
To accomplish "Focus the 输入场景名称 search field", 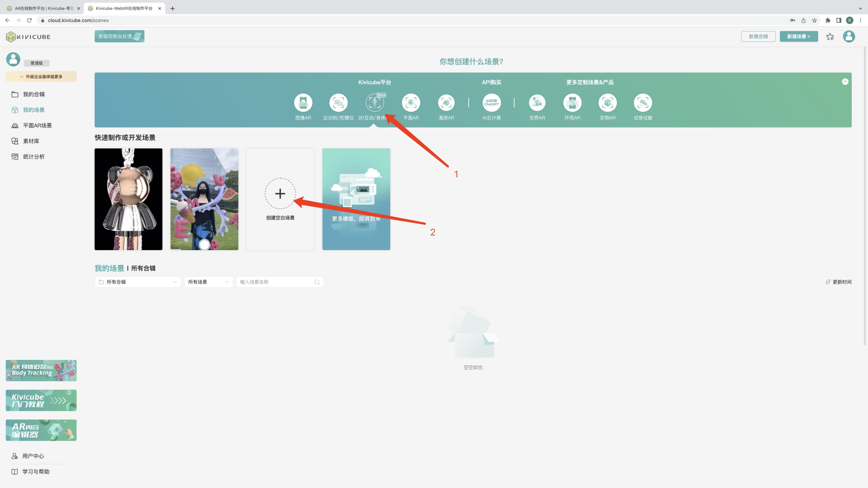I will coord(276,282).
